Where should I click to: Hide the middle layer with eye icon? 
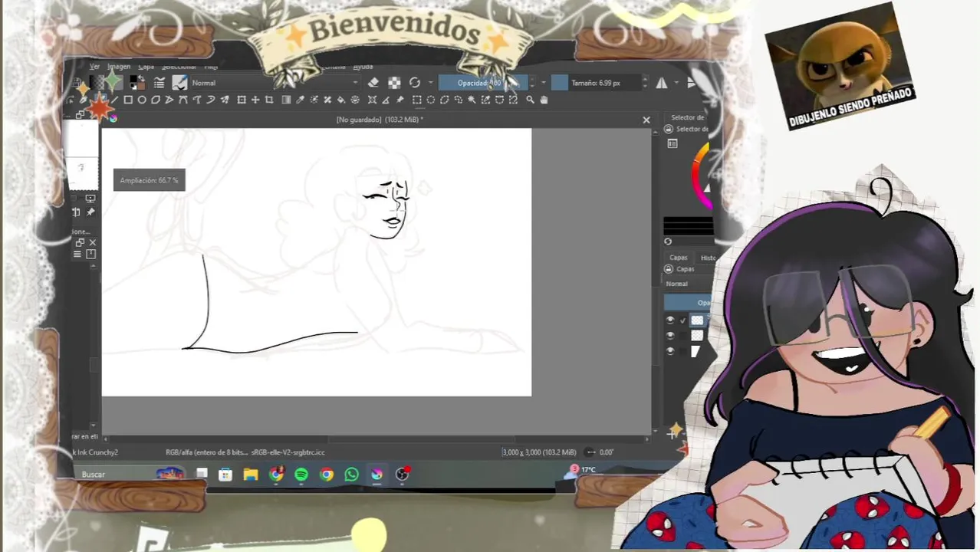point(670,336)
